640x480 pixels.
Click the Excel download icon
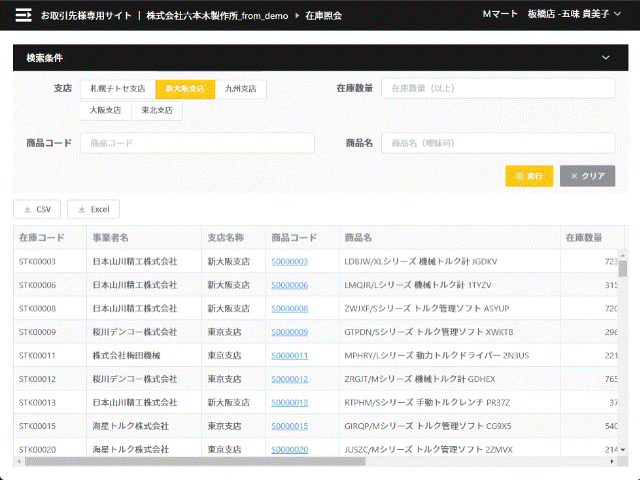(x=82, y=209)
